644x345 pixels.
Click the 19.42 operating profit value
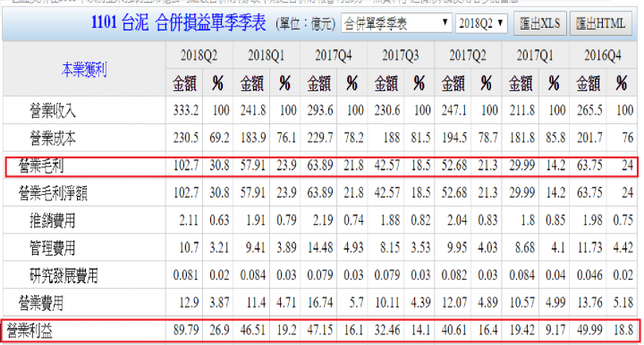[522, 330]
